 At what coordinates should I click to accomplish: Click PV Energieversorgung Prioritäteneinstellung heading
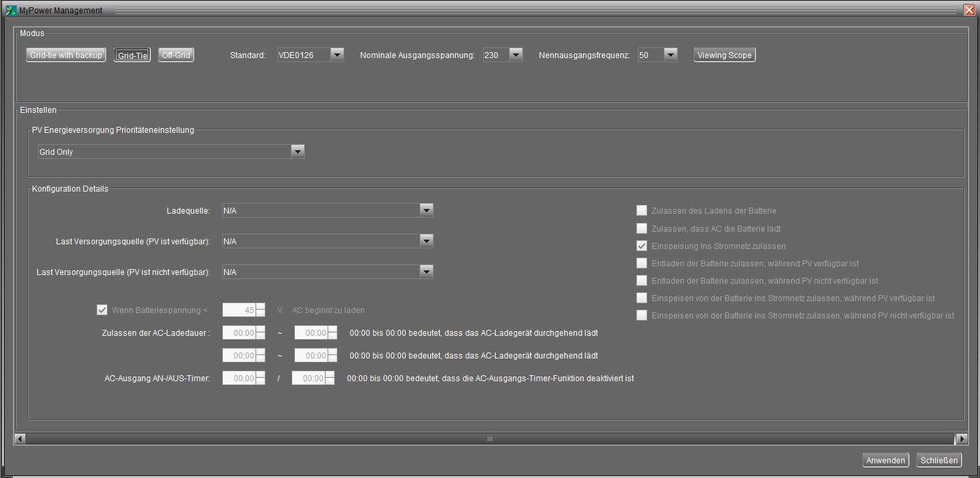113,130
